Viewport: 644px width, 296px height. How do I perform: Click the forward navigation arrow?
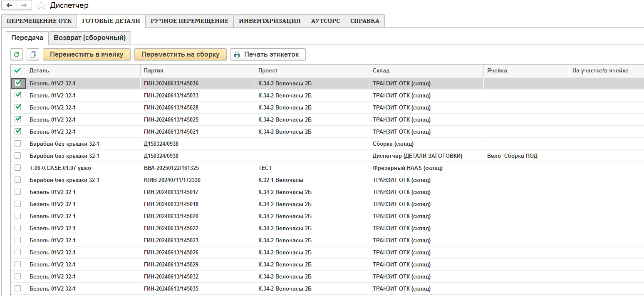coord(24,5)
